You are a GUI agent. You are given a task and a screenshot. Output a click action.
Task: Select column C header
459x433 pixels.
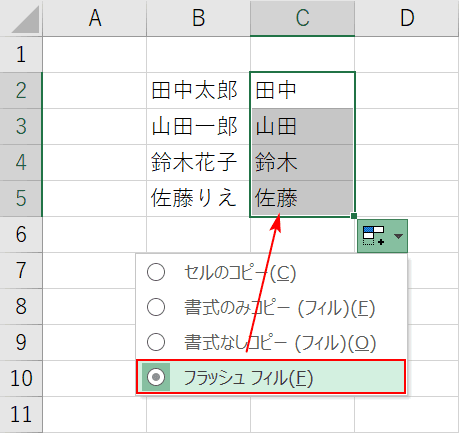pos(302,18)
